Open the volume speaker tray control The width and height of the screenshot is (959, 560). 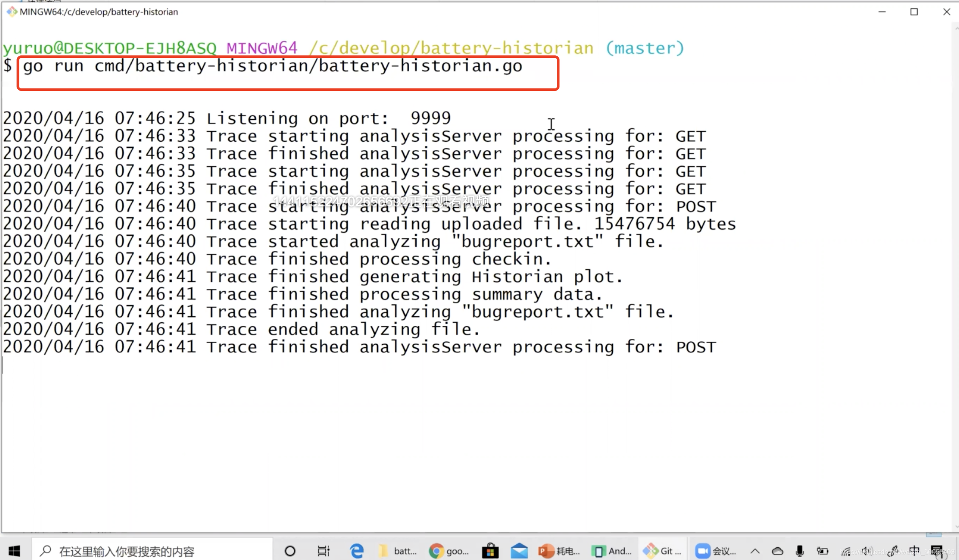866,551
